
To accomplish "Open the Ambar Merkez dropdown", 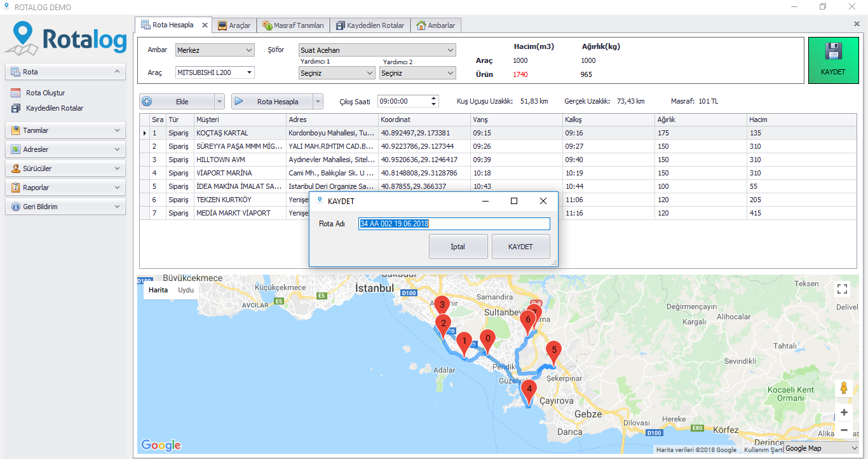I will pyautogui.click(x=248, y=50).
